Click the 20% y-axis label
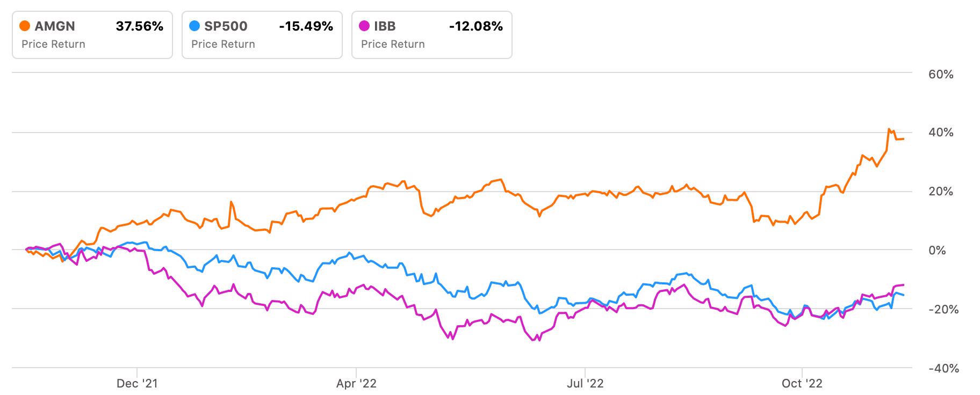Image resolution: width=980 pixels, height=395 pixels. pyautogui.click(x=941, y=192)
